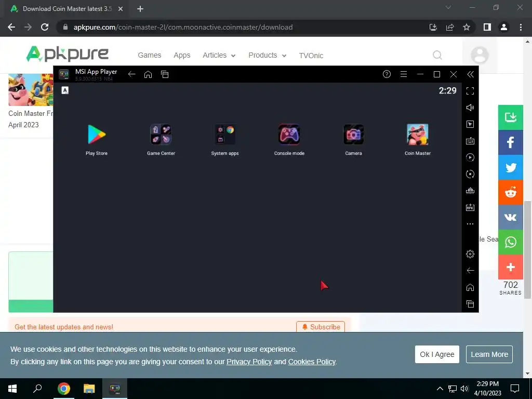
Task: Click the cursor lock icon in the side toolbar
Action: click(x=470, y=124)
